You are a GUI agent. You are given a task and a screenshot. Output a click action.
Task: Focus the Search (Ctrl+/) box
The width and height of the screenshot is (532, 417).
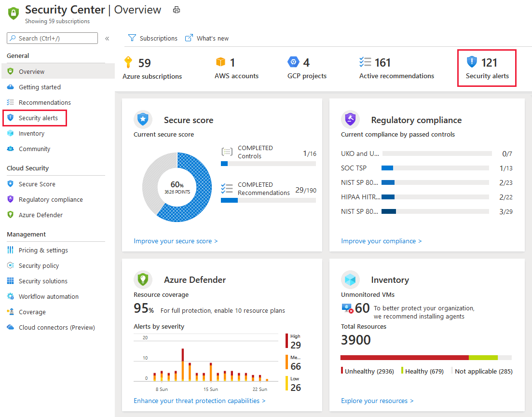(x=52, y=38)
